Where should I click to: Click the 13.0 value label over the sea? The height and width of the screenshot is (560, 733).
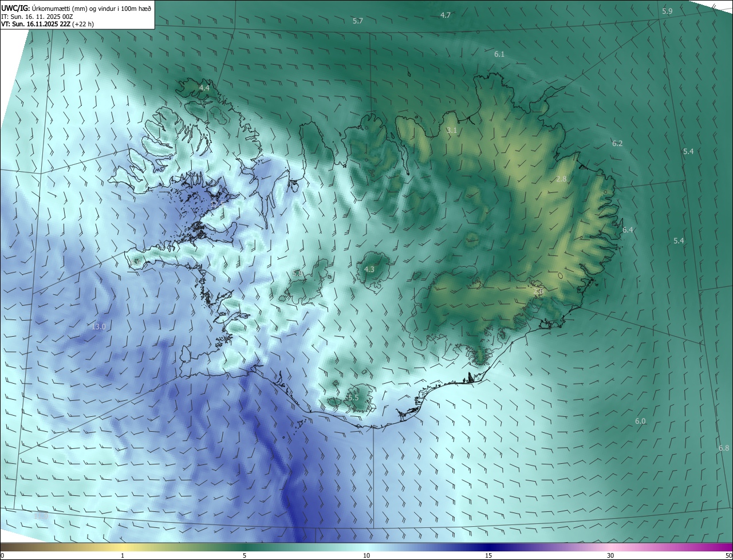[x=98, y=326]
